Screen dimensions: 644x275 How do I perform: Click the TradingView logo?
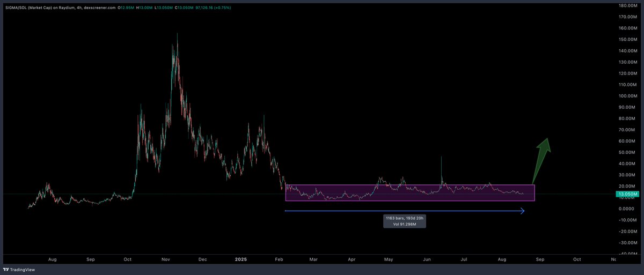[x=18, y=270]
